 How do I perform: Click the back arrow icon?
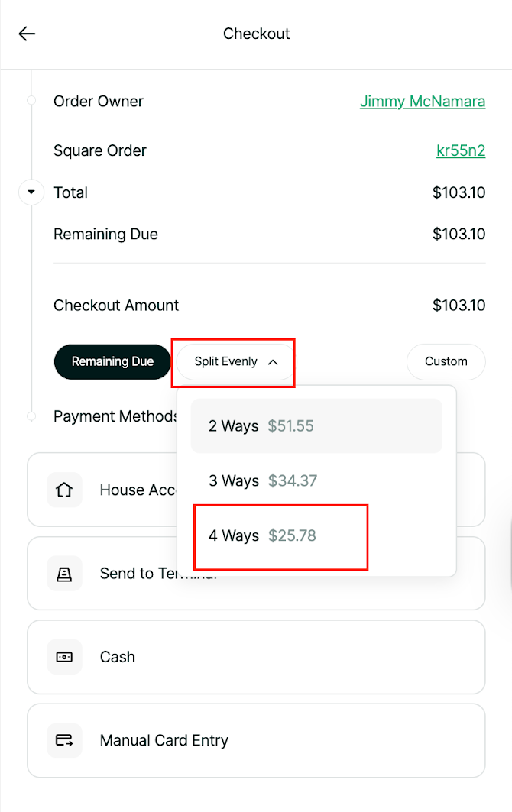pos(28,34)
